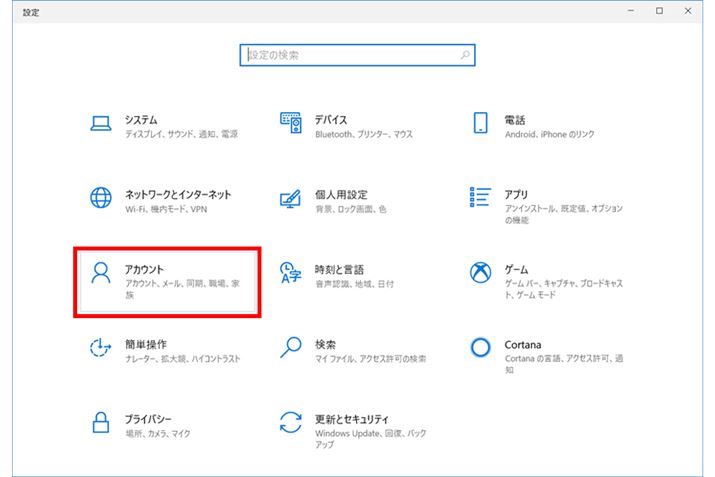
Task: Click the Search magnifier category icon
Action: 290,348
